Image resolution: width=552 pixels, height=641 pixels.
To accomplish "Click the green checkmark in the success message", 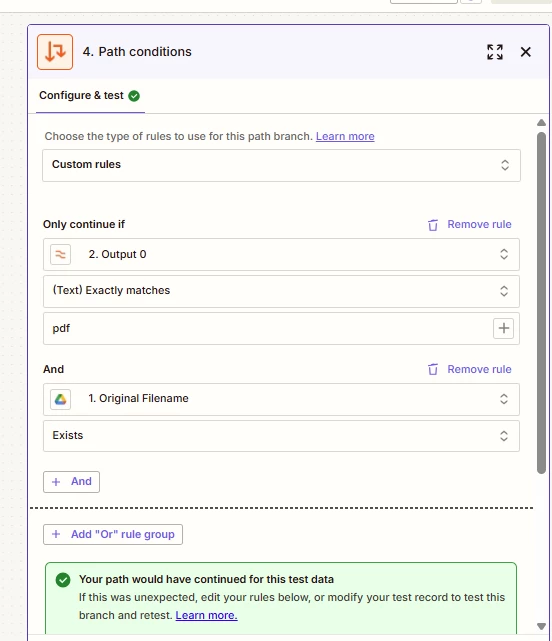I will pyautogui.click(x=63, y=580).
